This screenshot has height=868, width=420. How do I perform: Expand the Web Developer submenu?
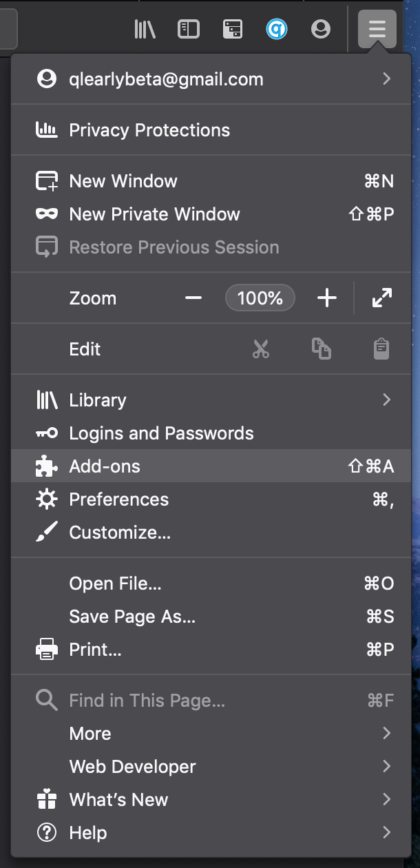(211, 767)
